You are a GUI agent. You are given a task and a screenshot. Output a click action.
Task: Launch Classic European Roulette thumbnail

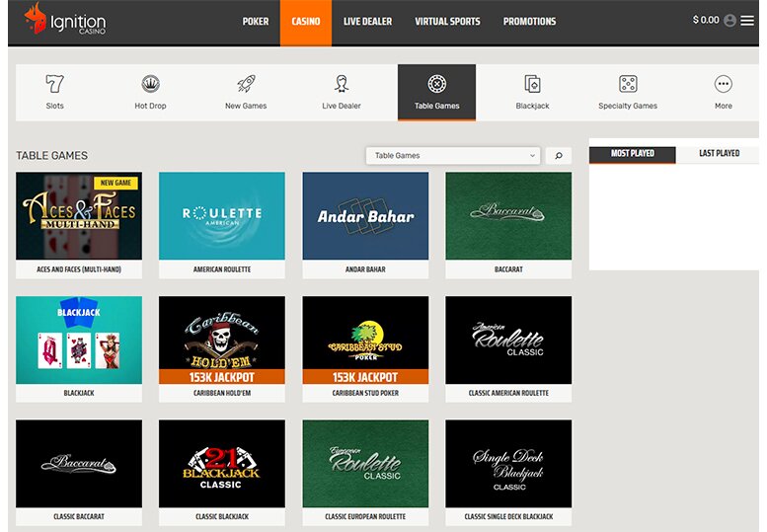click(365, 464)
